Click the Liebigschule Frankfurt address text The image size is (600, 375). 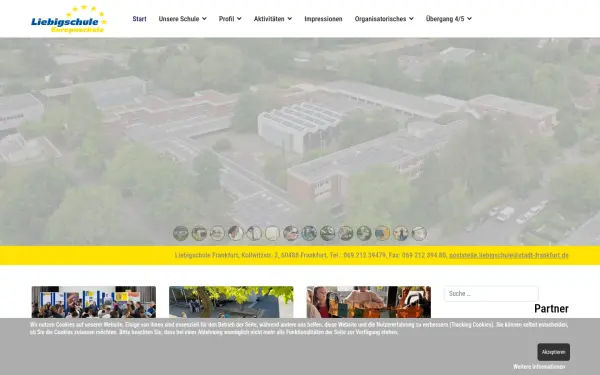(x=311, y=255)
